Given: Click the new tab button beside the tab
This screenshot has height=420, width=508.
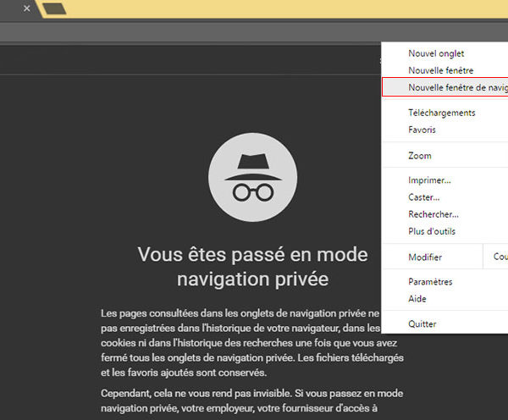Looking at the screenshot, I should tap(54, 9).
